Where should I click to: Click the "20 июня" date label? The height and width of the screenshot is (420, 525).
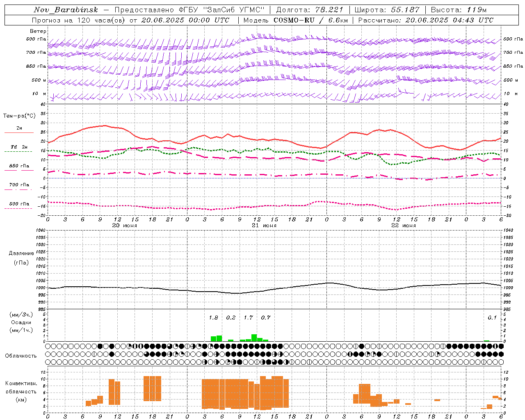(125, 226)
